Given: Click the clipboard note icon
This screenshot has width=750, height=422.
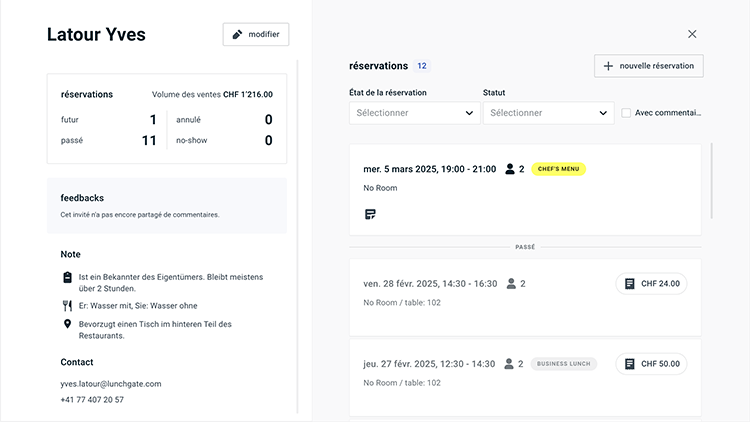Looking at the screenshot, I should [67, 277].
